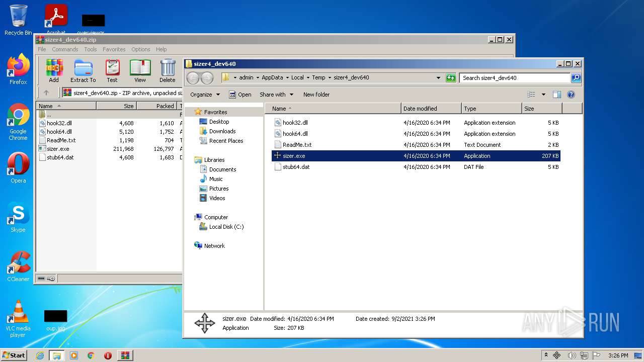Open address bar history dropdown

438,78
